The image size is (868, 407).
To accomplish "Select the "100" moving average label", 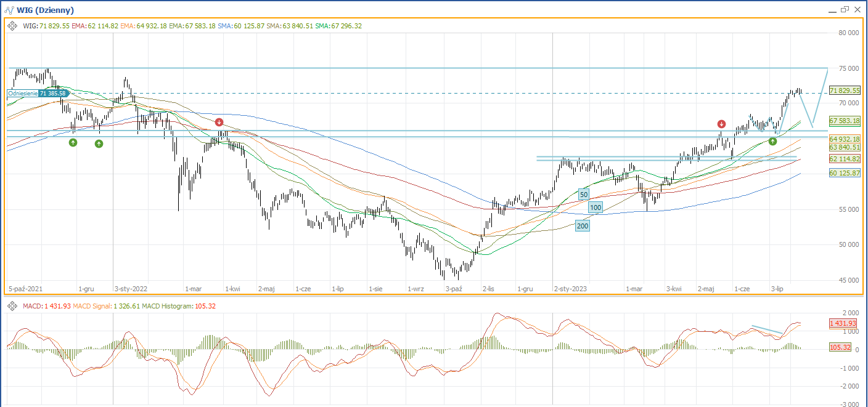I will coord(595,208).
